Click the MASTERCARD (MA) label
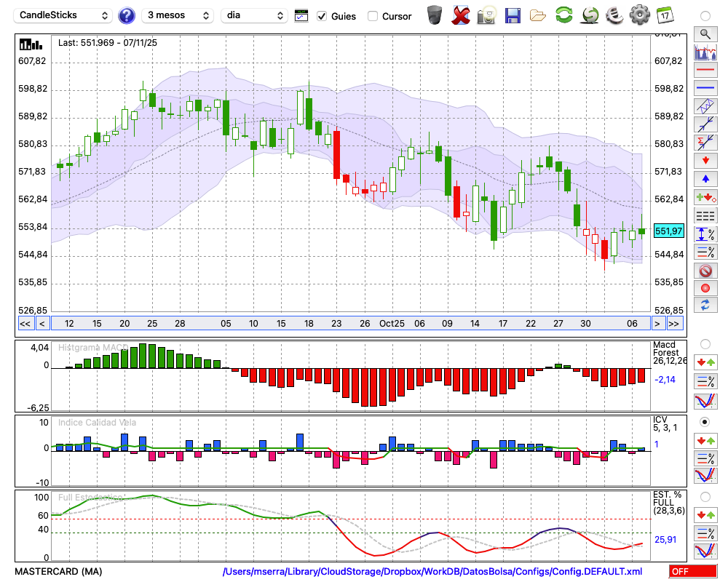The width and height of the screenshot is (728, 582). [58, 571]
